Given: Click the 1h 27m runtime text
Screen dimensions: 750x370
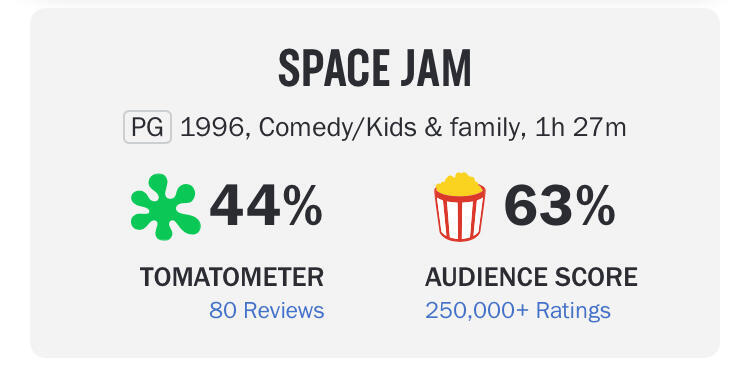Looking at the screenshot, I should [580, 128].
